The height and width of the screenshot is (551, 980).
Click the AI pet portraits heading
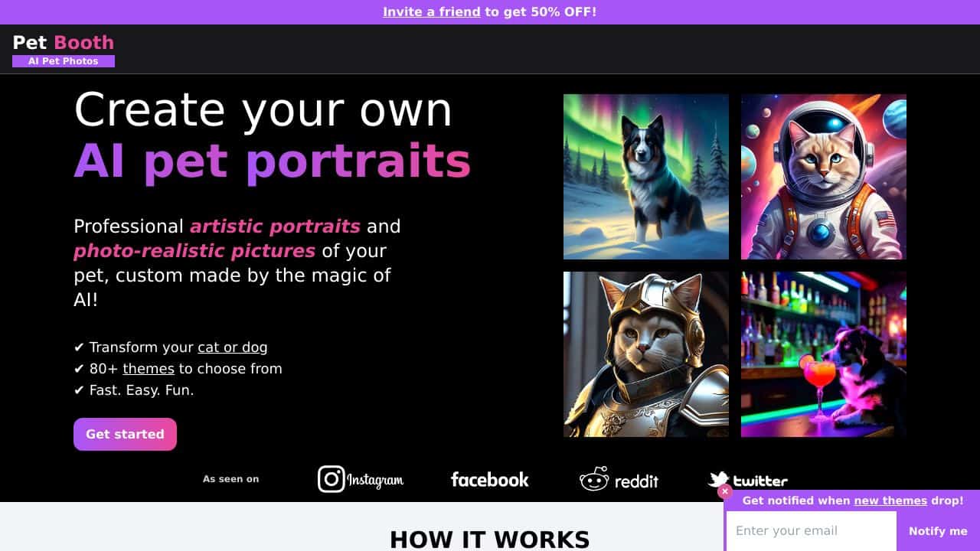(x=272, y=161)
